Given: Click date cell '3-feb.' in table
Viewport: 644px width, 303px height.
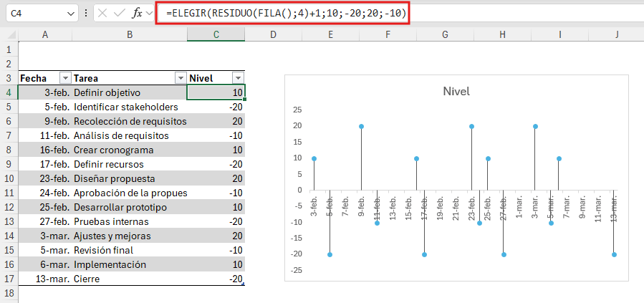Looking at the screenshot, I should pos(45,92).
